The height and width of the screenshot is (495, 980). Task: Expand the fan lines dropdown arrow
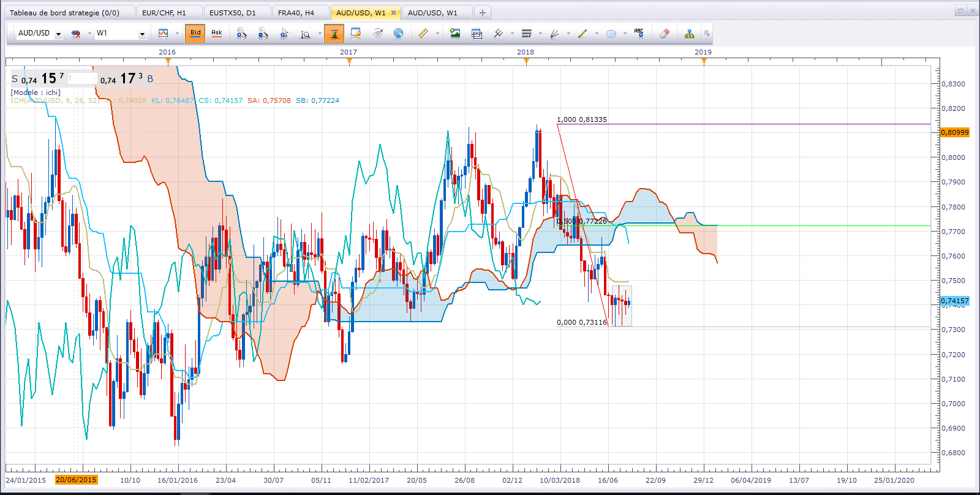tap(568, 34)
